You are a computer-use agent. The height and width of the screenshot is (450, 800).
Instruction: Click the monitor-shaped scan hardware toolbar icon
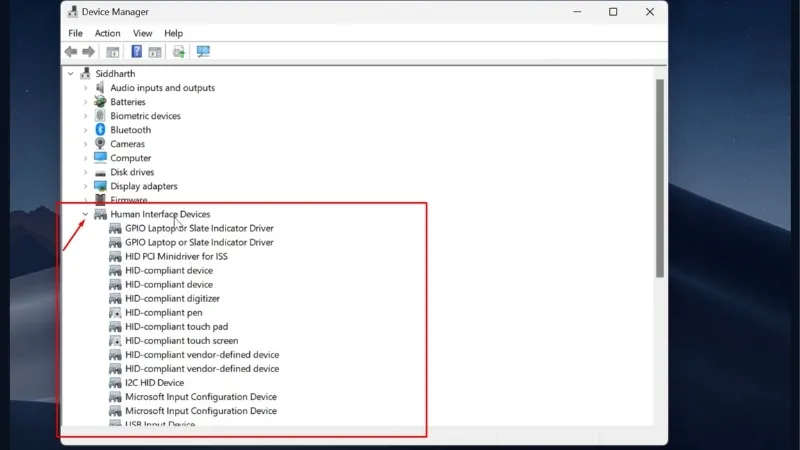click(203, 52)
